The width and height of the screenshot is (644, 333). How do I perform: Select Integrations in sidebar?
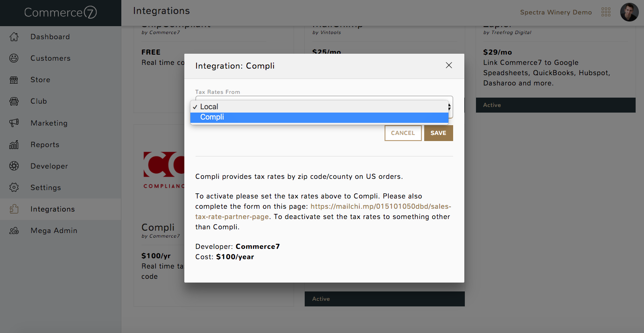click(53, 209)
